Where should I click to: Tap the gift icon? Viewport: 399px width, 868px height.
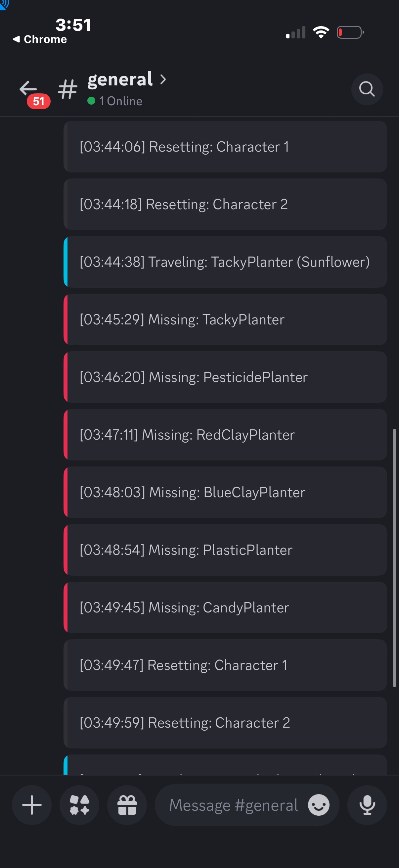(x=127, y=805)
